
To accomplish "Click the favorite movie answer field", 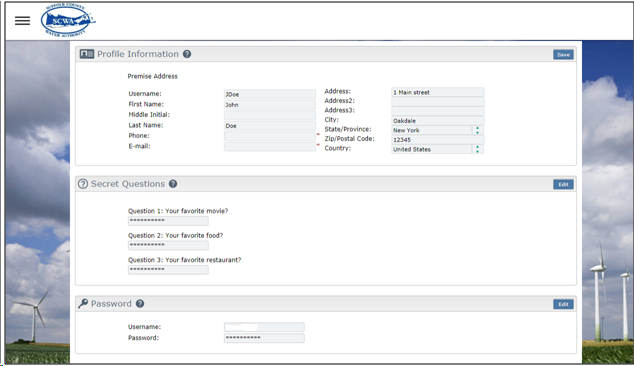I will click(168, 221).
